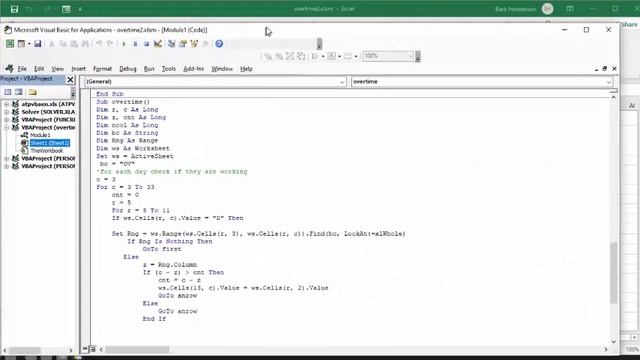The width and height of the screenshot is (640, 360).
Task: Toggle Folders icon in Project pane
Action: coord(33,92)
